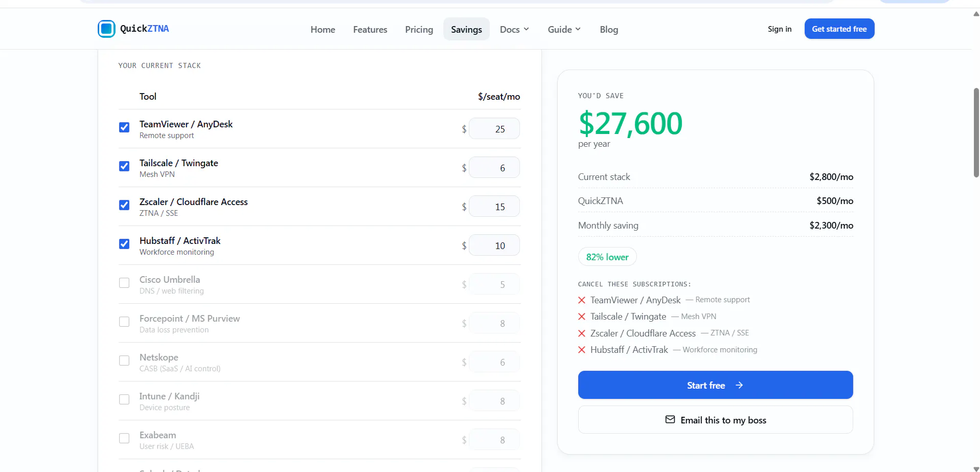980x472 pixels.
Task: Visit the Blog page
Action: pos(609,29)
